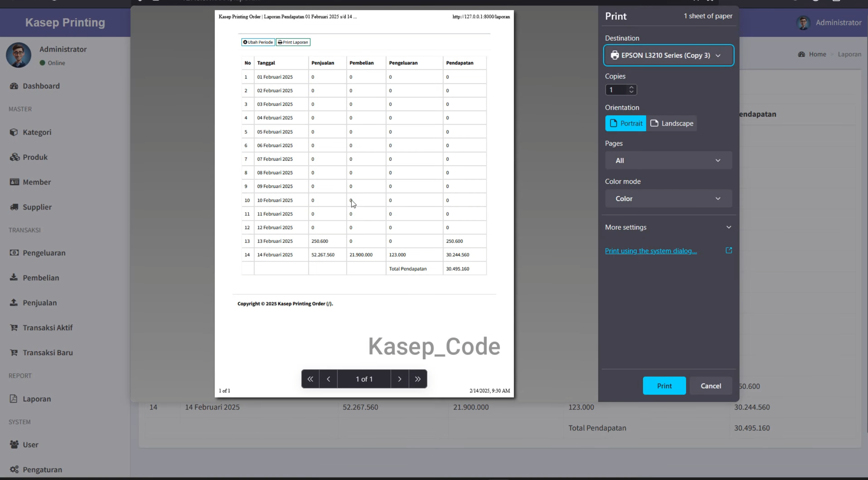Select the Supplier truck icon
The image size is (868, 480).
pyautogui.click(x=14, y=207)
